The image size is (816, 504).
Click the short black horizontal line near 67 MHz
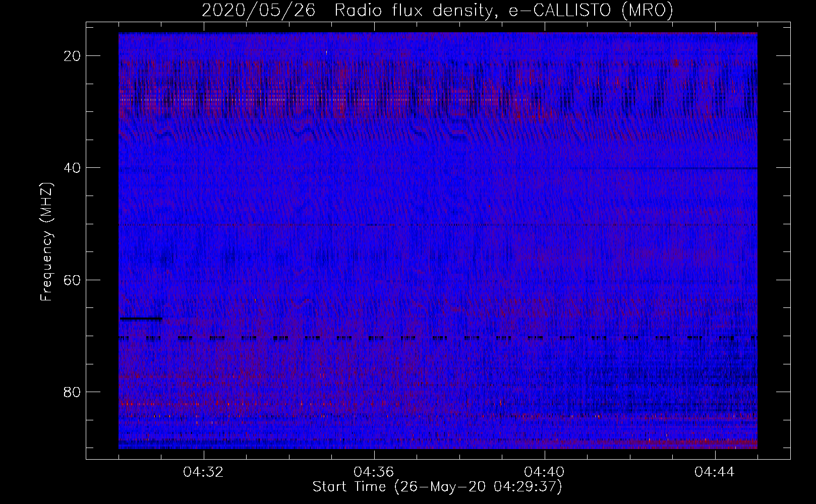click(x=141, y=319)
